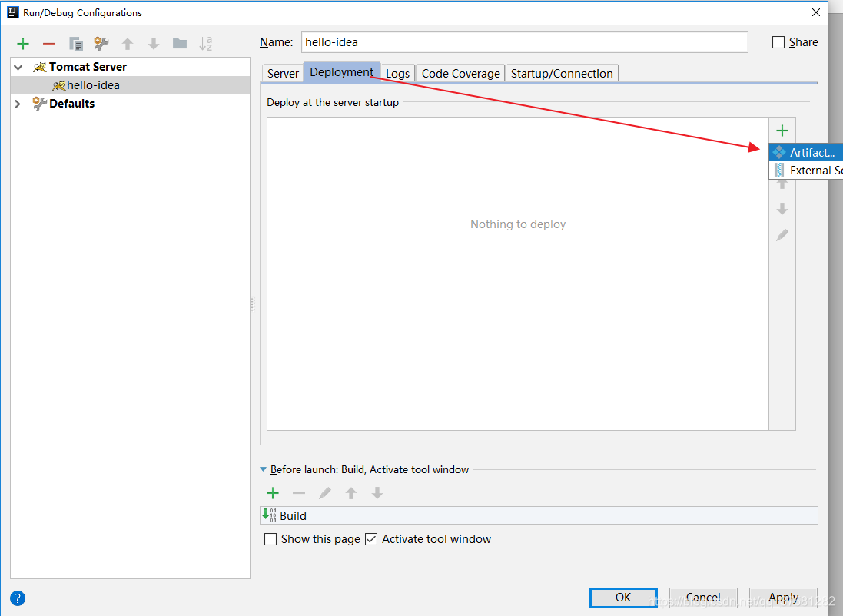Remove the before launch task
The image size is (843, 616).
coord(299,493)
